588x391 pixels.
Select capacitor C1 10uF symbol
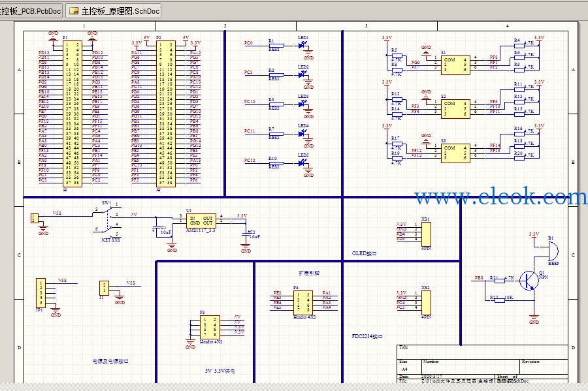tap(156, 228)
